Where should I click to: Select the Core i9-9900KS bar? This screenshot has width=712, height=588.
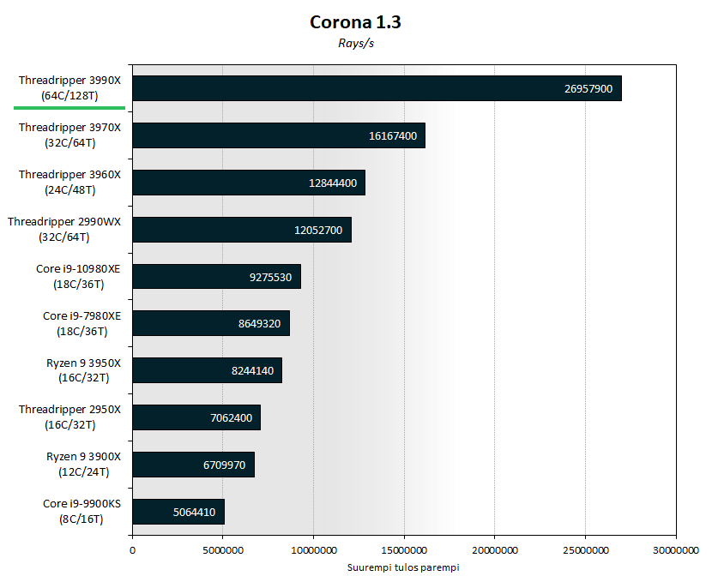[x=178, y=512]
